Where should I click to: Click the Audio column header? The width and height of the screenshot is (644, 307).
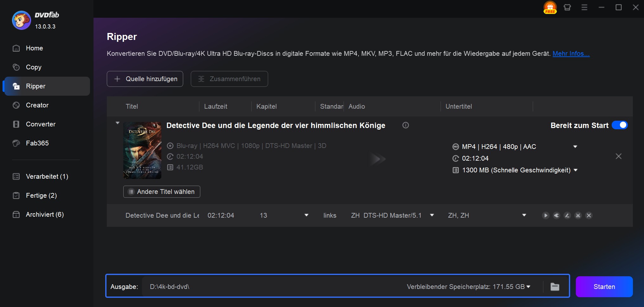pyautogui.click(x=357, y=106)
